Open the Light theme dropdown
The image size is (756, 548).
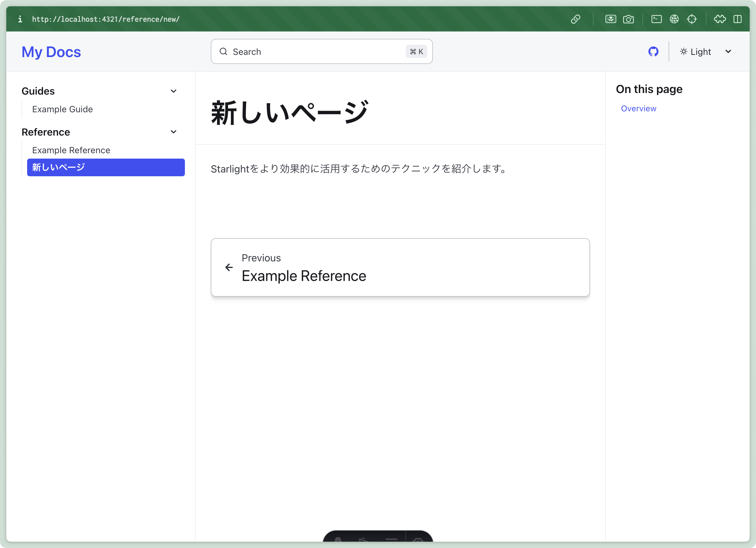[705, 52]
